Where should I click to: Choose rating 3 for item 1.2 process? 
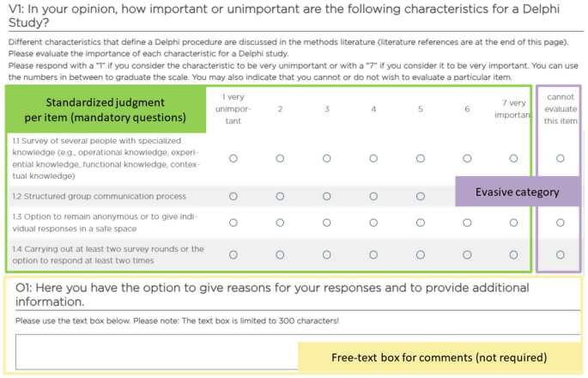pyautogui.click(x=327, y=196)
